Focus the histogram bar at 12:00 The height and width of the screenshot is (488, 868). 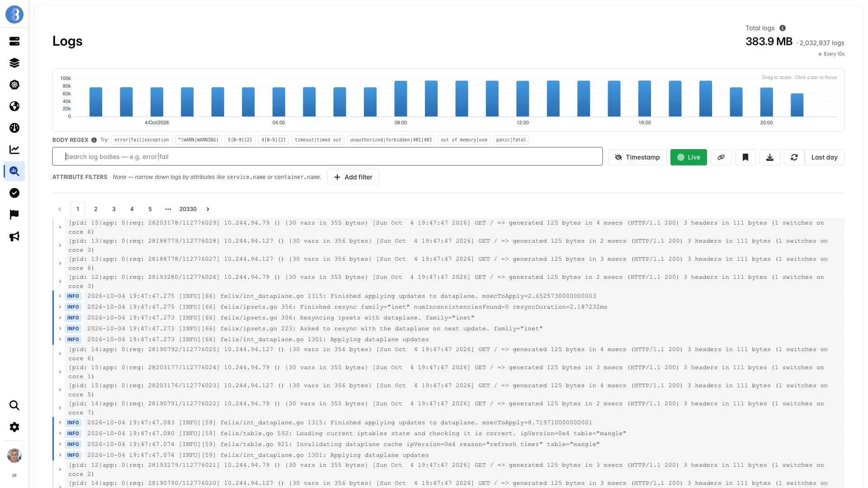click(523, 99)
